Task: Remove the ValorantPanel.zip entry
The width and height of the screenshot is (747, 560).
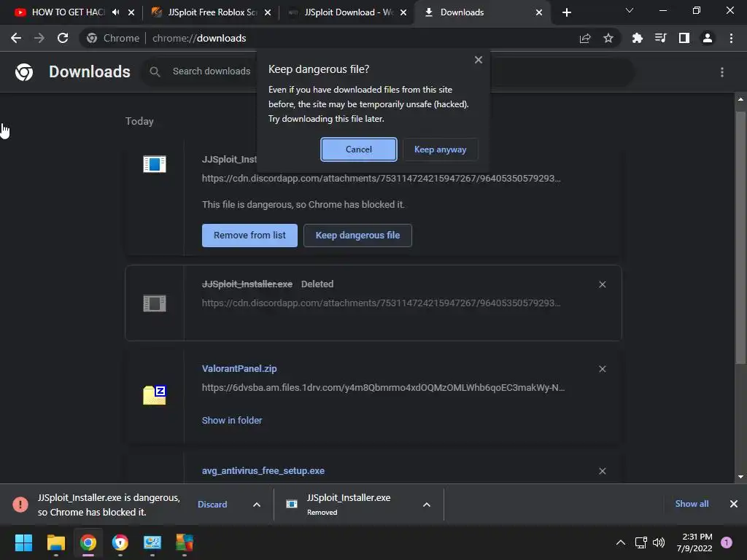Action: (602, 369)
